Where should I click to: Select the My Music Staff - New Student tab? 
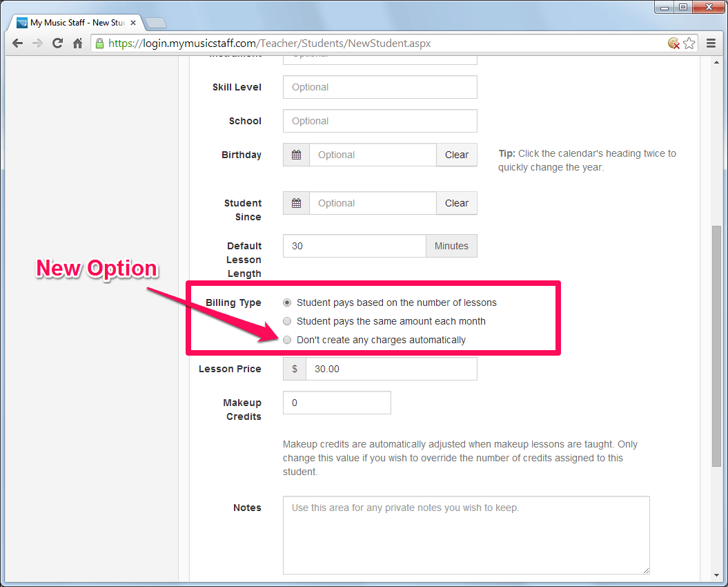[x=77, y=22]
